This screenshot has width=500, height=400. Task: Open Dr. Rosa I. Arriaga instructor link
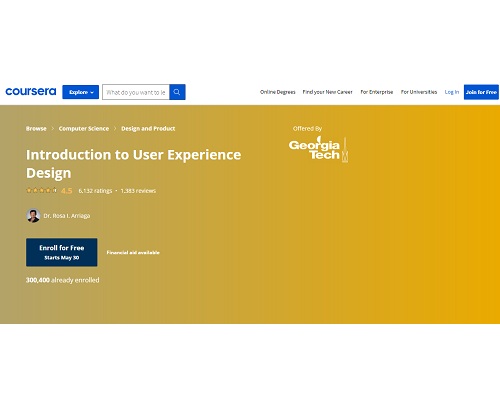[67, 216]
